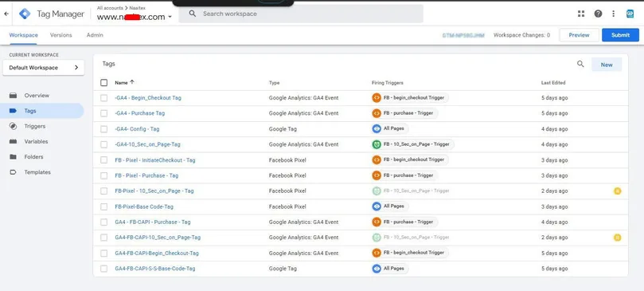Screen dimensions: 644x291
Task: Check the -GA4-10_Sec_on_Page-Tag checkbox
Action: (x=104, y=144)
